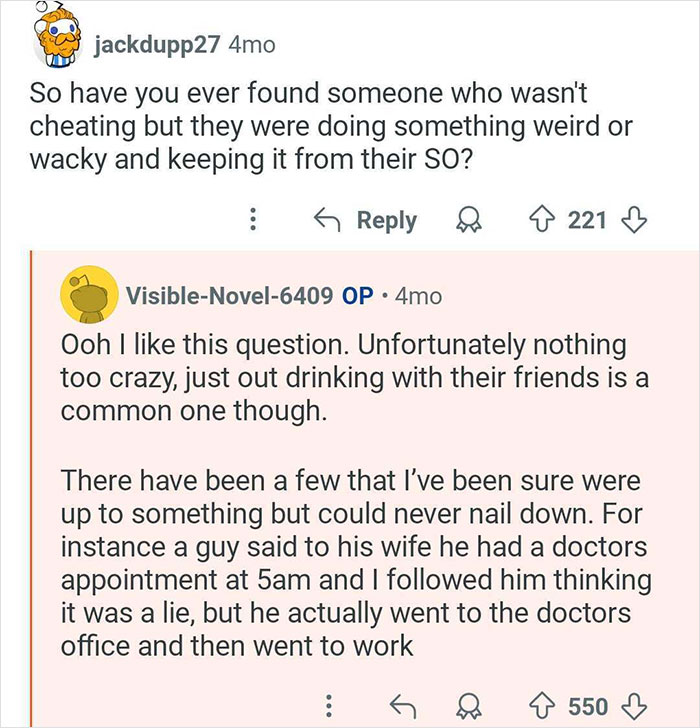The image size is (700, 728).
Task: Open Visible-Novel-6409 profile link
Action: pos(228,296)
